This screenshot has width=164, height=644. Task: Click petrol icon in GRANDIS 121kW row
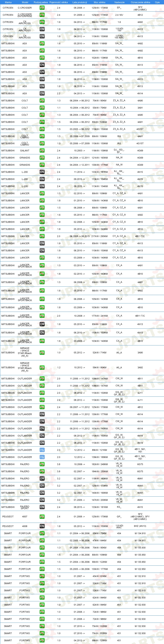pyautogui.click(x=42, y=158)
